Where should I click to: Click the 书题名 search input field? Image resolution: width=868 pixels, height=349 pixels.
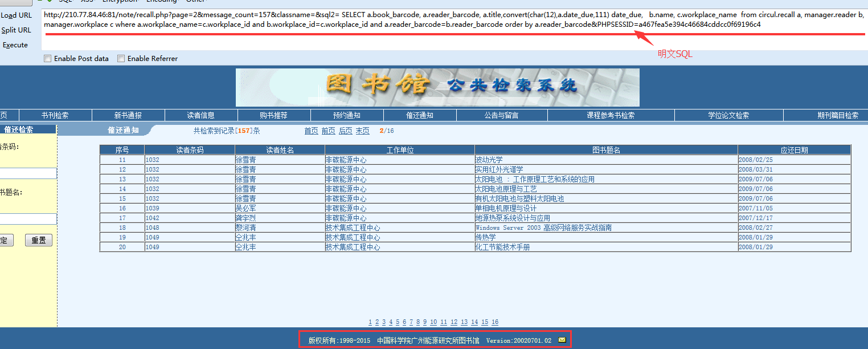28,219
